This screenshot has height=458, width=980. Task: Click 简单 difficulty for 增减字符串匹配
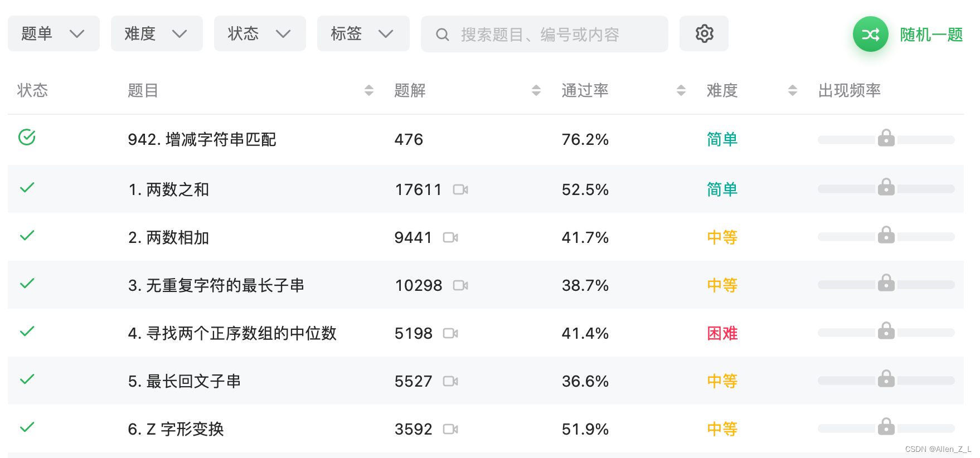point(722,139)
